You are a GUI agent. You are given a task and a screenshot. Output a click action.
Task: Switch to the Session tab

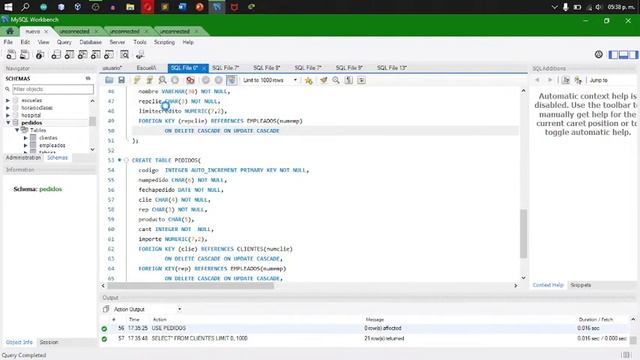pyautogui.click(x=49, y=342)
